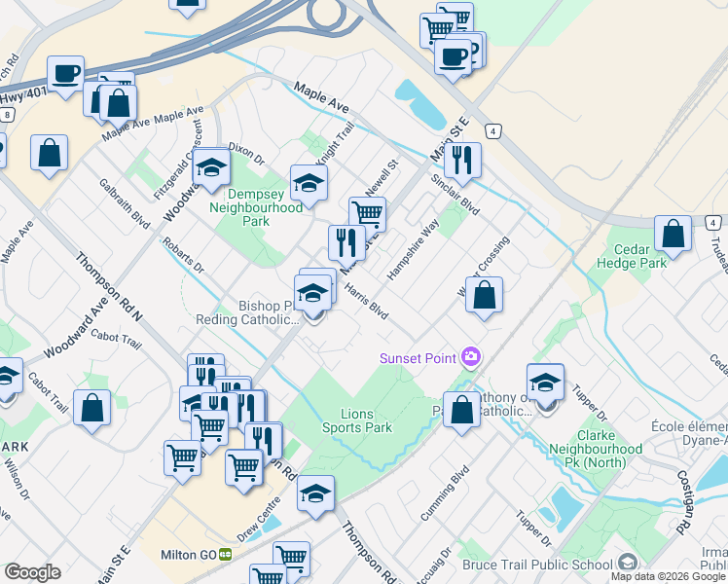Click the Bishop Reding Catholic label
Image resolution: width=728 pixels, height=584 pixels.
pos(246,312)
